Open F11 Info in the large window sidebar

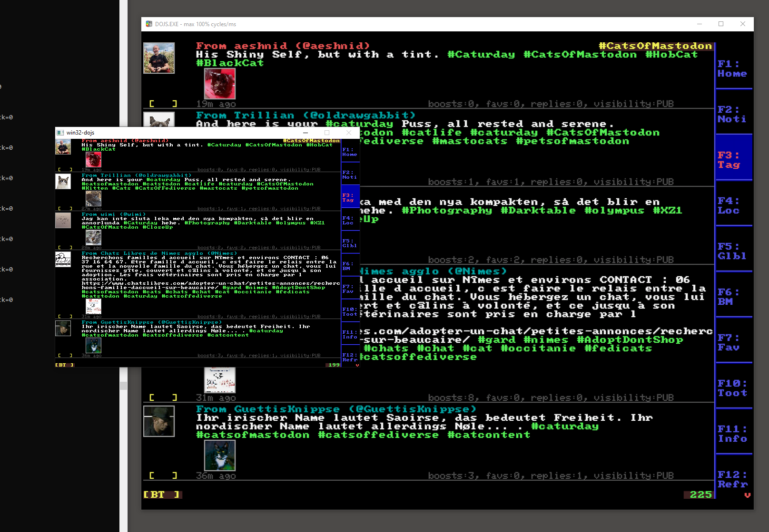[732, 434]
